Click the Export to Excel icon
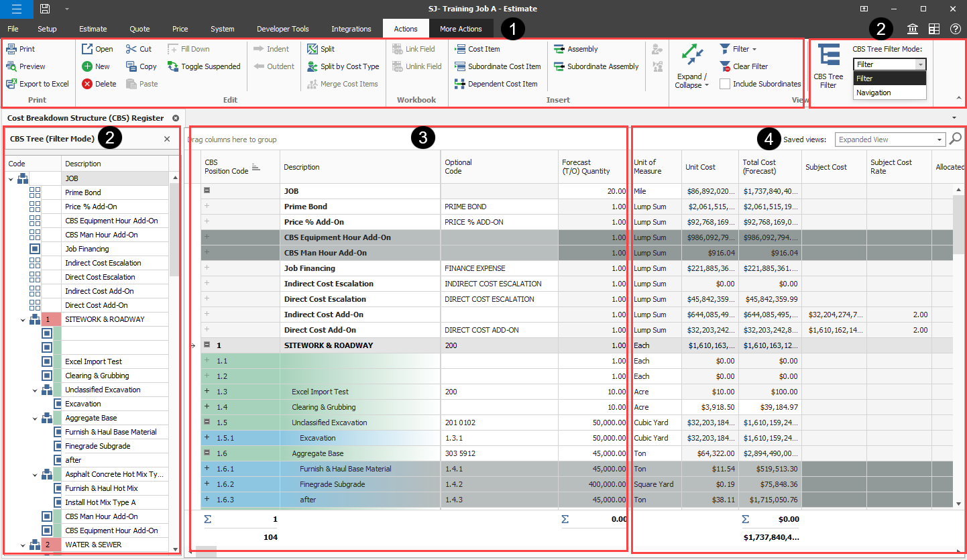This screenshot has width=967, height=560. pos(12,84)
